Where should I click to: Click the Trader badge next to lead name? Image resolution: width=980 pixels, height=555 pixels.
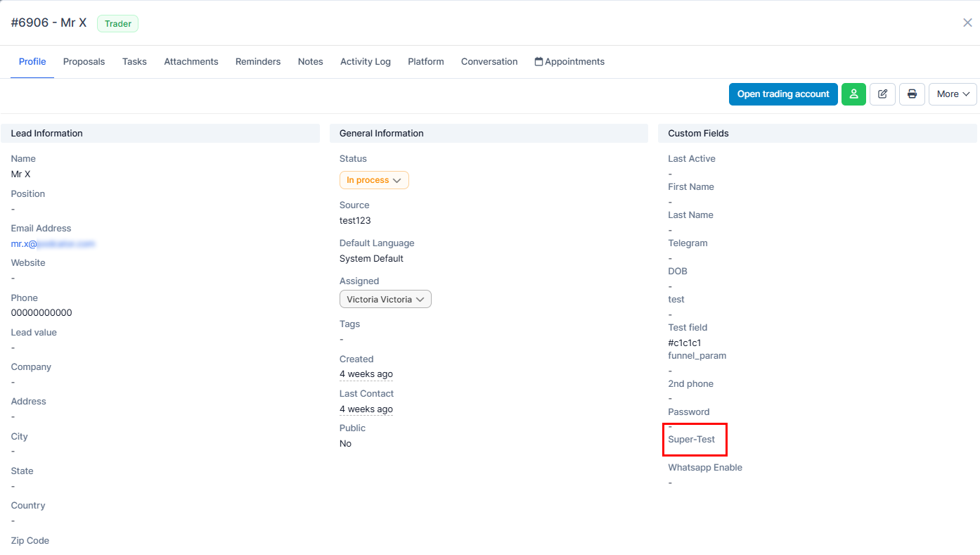118,24
